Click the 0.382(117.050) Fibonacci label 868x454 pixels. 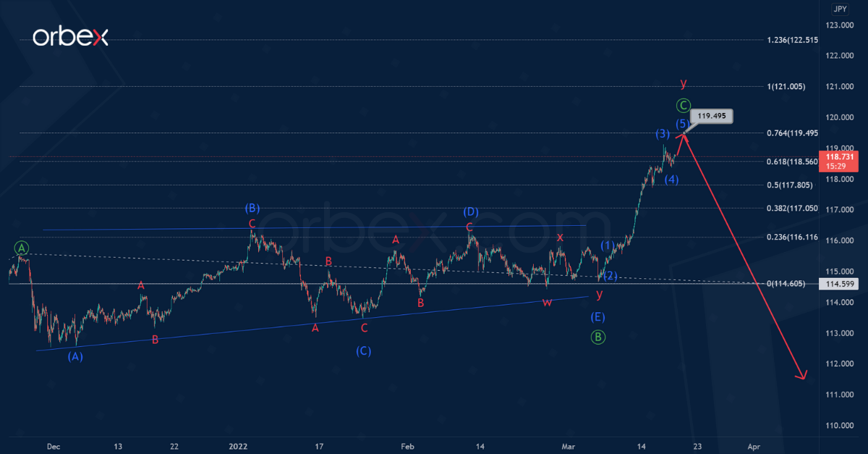pos(793,209)
